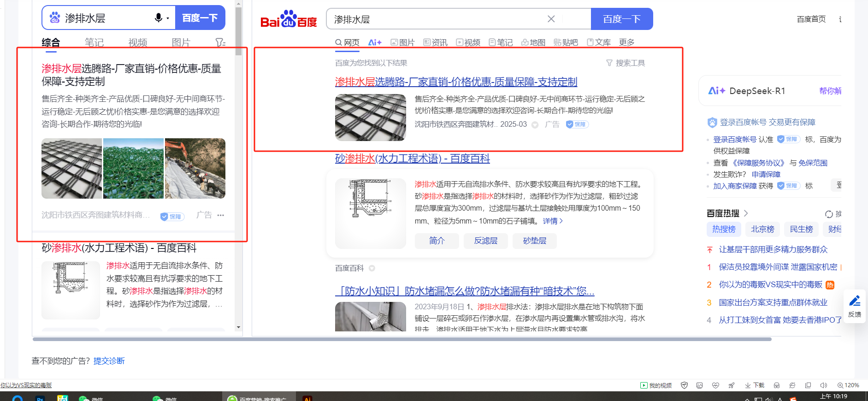
Task: Clear the desktop search box with X
Action: click(551, 19)
